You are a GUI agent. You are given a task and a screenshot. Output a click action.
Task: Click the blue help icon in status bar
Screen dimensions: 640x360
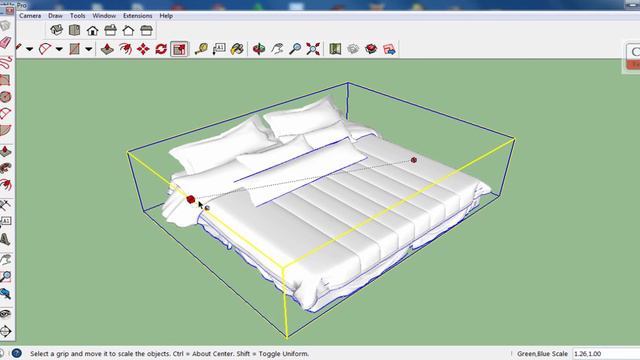click(16, 353)
